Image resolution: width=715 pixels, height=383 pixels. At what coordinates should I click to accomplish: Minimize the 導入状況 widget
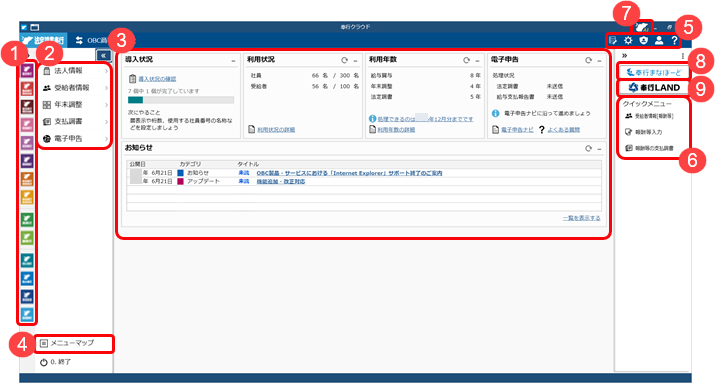point(233,61)
